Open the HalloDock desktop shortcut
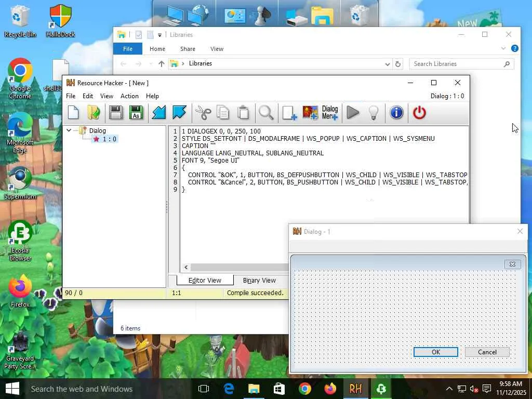Image resolution: width=532 pixels, height=399 pixels. pyautogui.click(x=60, y=21)
